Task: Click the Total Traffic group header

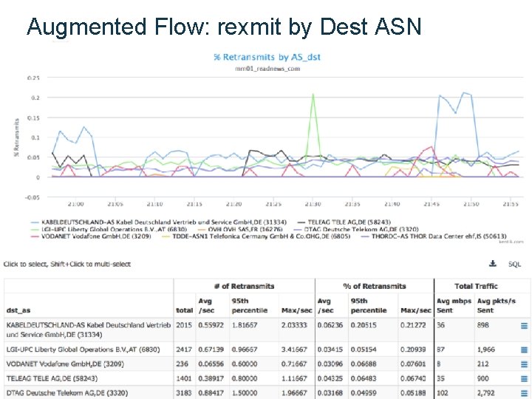Action: (476, 287)
